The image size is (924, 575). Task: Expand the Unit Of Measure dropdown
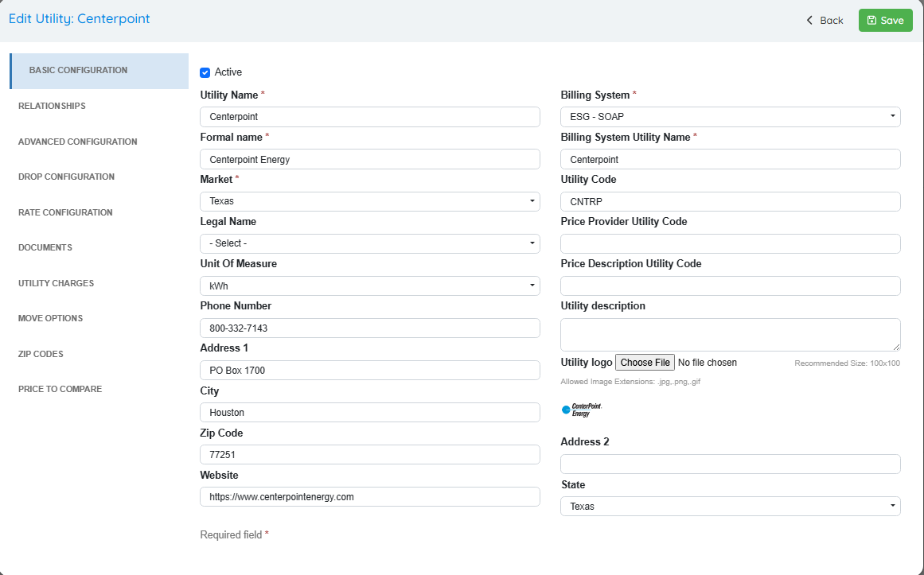pyautogui.click(x=370, y=286)
